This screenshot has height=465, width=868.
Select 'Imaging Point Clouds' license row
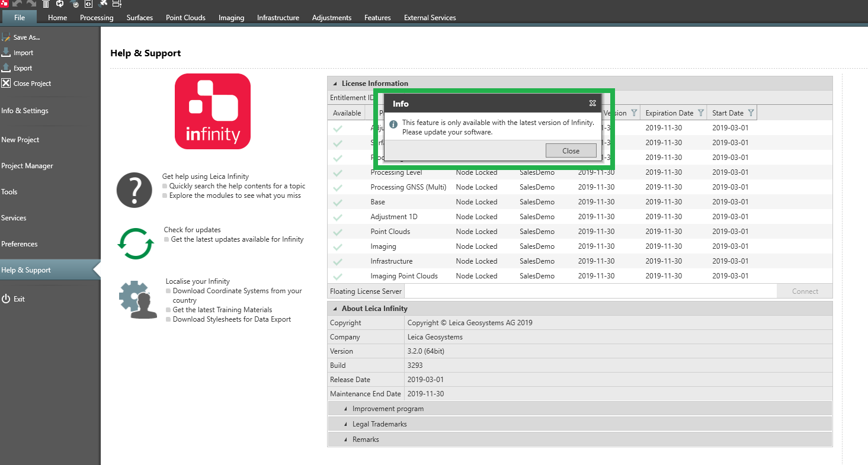[579, 276]
